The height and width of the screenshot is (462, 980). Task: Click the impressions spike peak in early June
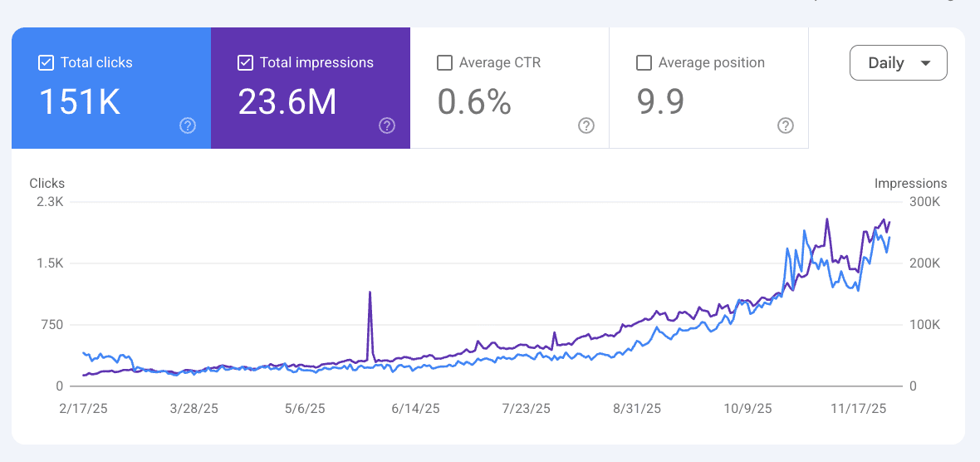click(x=370, y=292)
